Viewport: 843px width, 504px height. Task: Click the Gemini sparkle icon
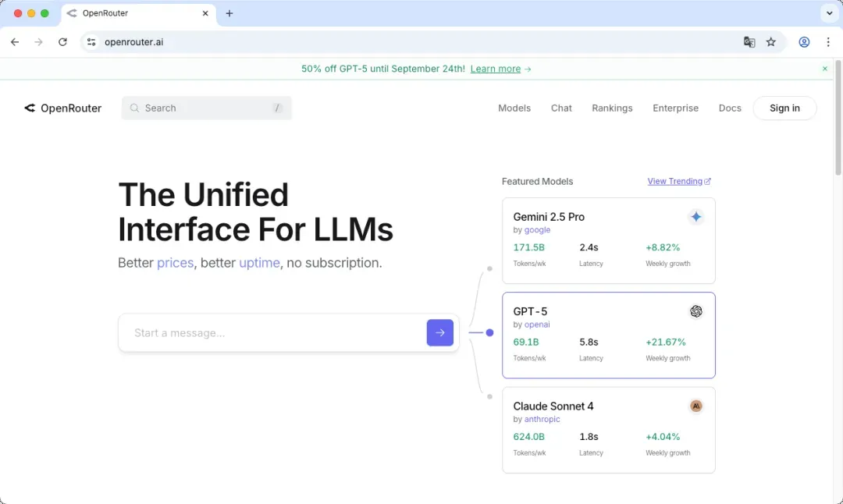695,217
